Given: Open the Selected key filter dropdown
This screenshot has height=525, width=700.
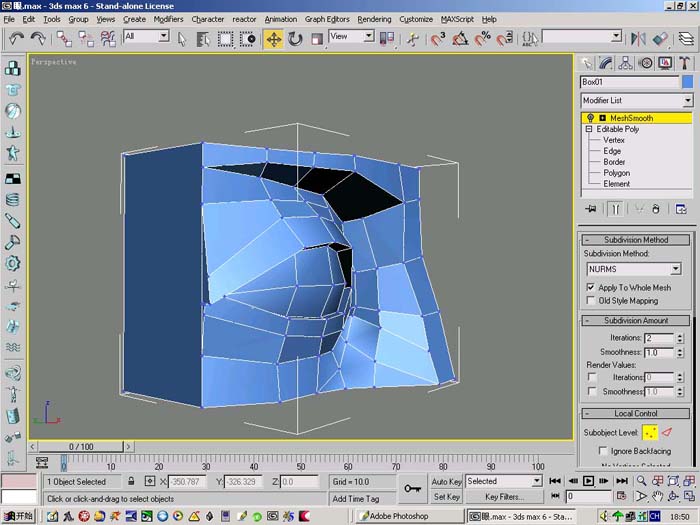Looking at the screenshot, I should (537, 481).
